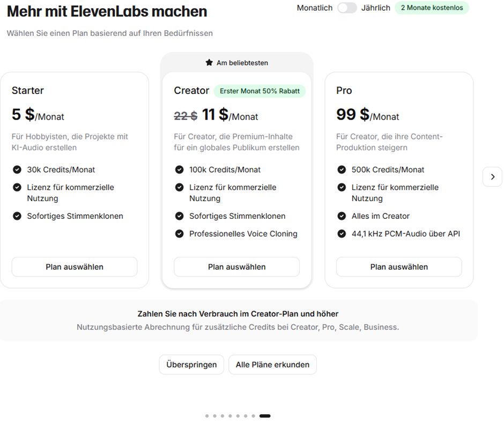
Task: Click the 'Am beliebtesten' label
Action: [x=242, y=63]
